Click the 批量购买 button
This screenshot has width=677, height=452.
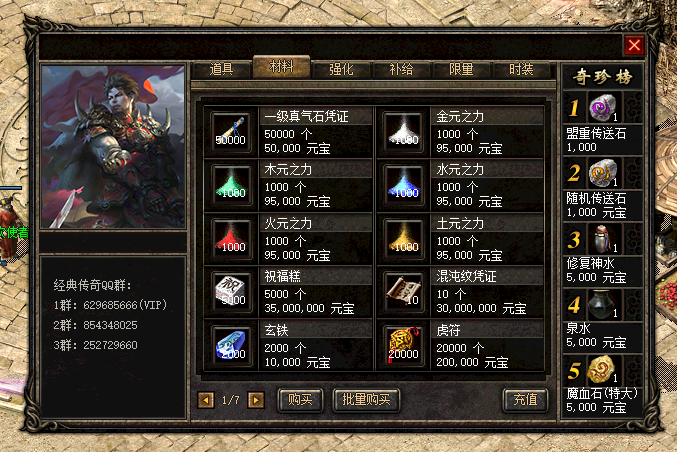366,400
